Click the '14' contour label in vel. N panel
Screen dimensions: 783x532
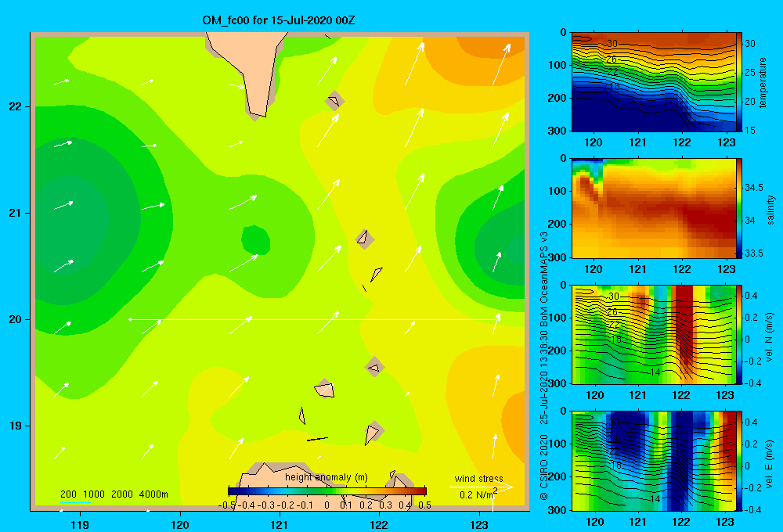[655, 372]
